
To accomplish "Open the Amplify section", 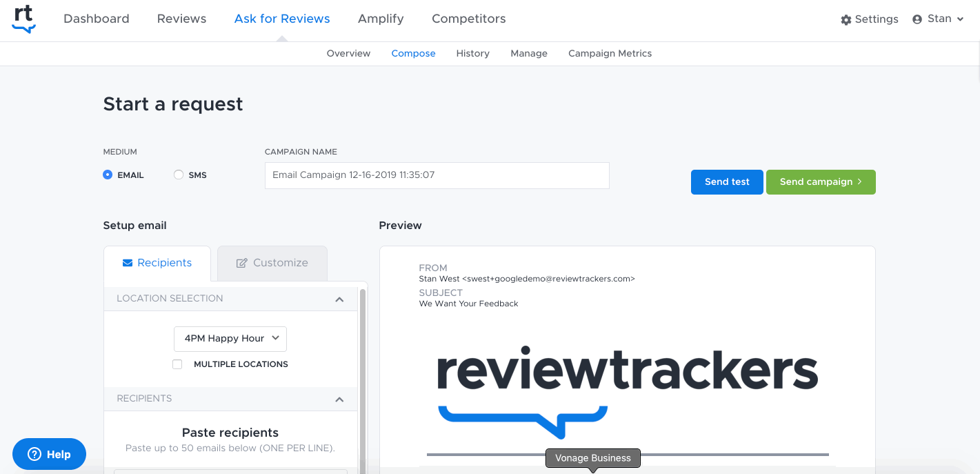I will tap(381, 19).
